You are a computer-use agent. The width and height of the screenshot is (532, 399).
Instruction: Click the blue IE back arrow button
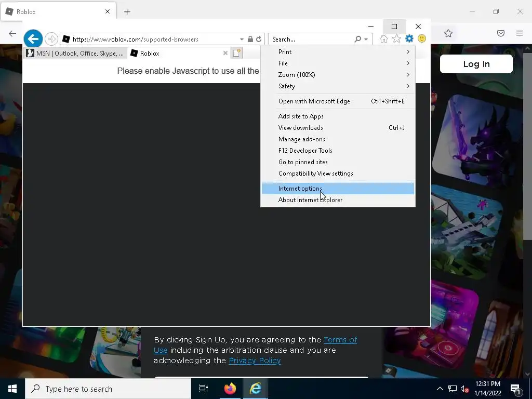pos(33,39)
